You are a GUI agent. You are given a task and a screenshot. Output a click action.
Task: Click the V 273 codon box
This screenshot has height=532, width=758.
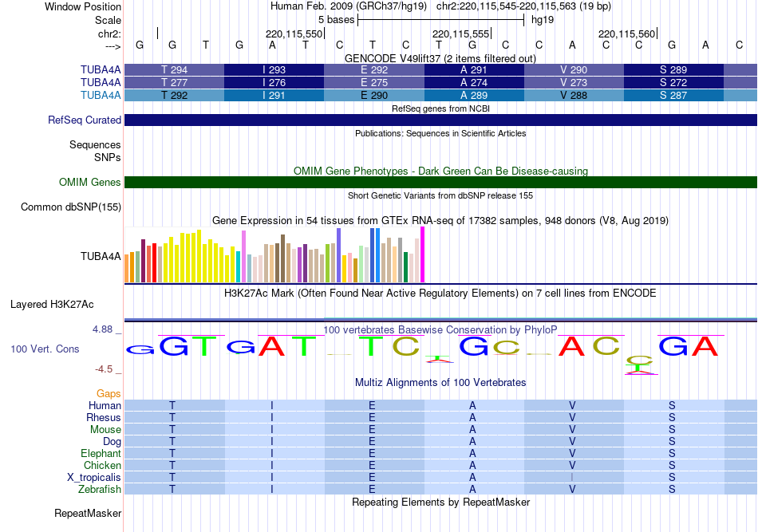tap(574, 83)
